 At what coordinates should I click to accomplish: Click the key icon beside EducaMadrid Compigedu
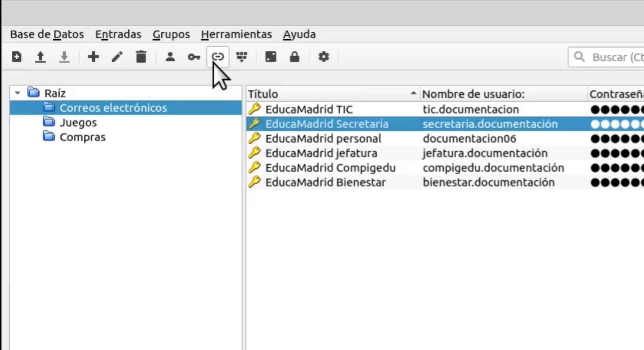pos(255,167)
